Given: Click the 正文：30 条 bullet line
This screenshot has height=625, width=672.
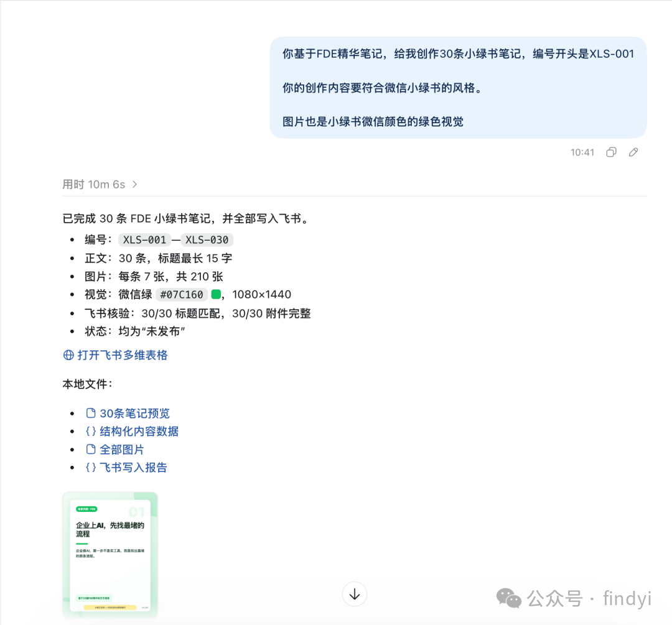Looking at the screenshot, I should (x=159, y=258).
